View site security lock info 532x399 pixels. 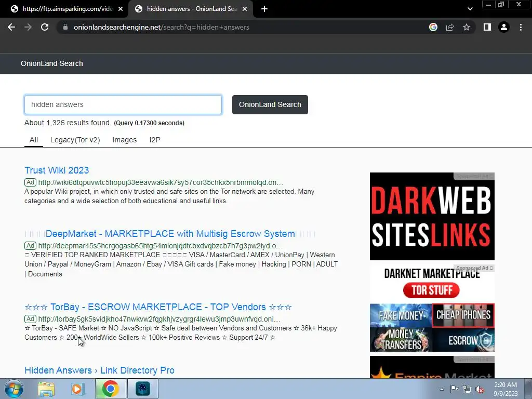pos(65,27)
